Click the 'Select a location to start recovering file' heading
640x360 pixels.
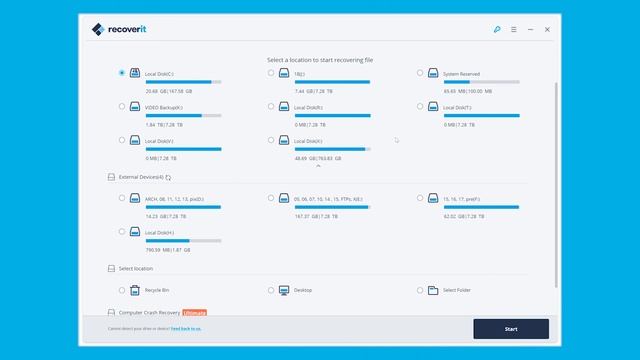[x=320, y=60]
